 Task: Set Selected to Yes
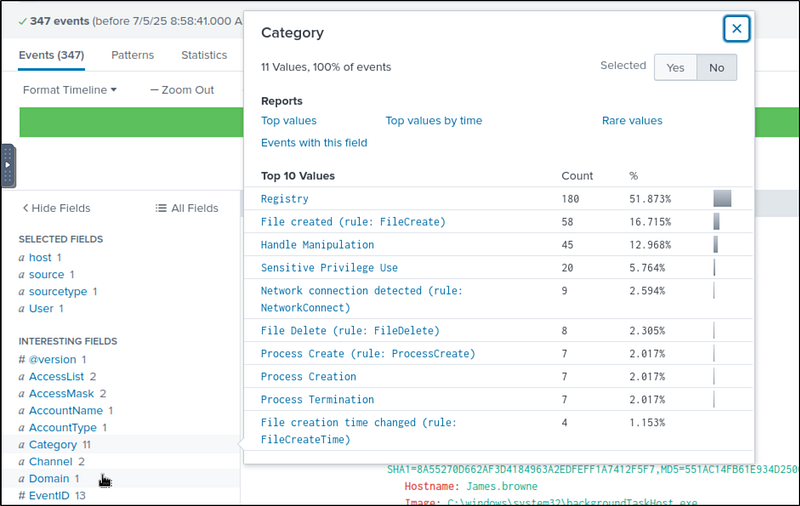675,67
